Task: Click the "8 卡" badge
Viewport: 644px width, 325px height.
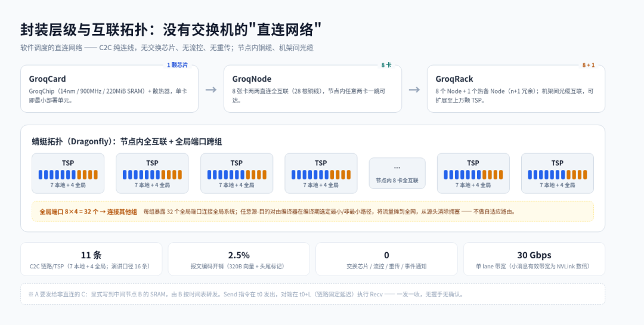Action: (386, 65)
